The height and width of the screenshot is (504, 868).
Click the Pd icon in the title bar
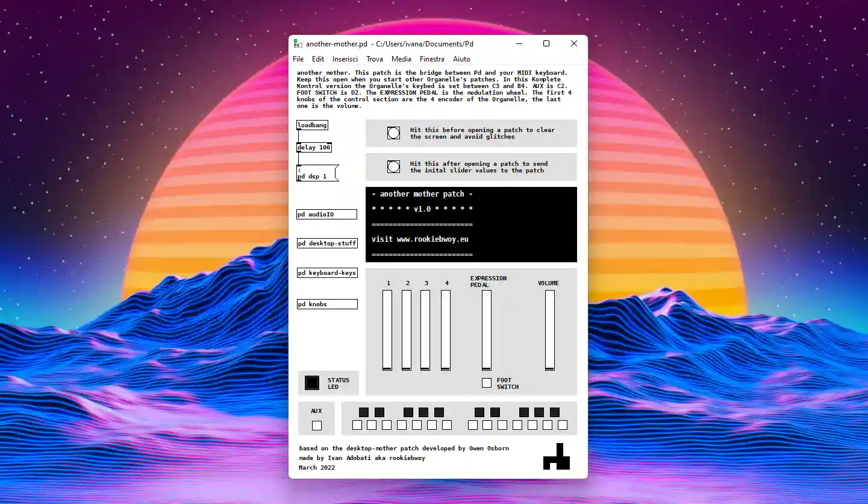(298, 44)
